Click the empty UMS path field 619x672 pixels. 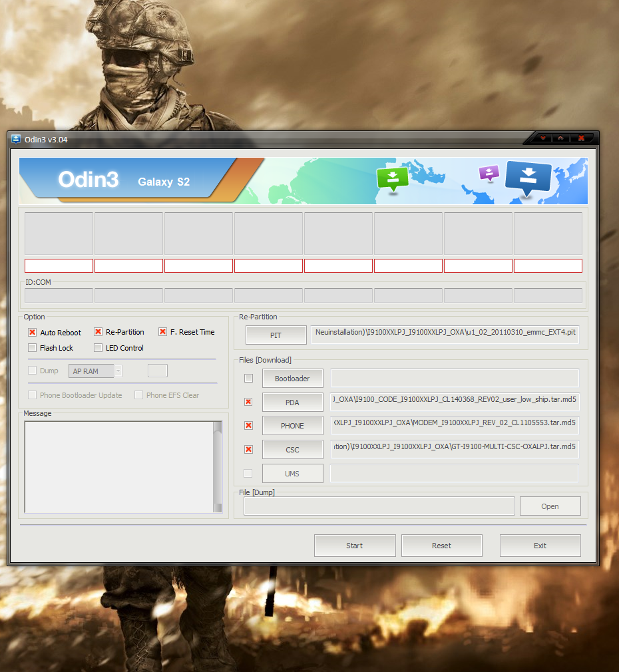(455, 473)
